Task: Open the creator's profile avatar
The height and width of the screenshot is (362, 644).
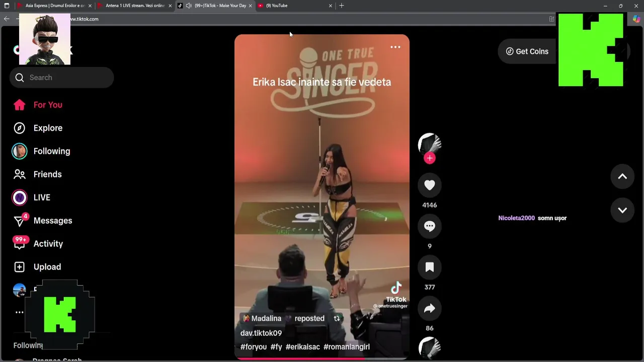Action: pyautogui.click(x=429, y=144)
